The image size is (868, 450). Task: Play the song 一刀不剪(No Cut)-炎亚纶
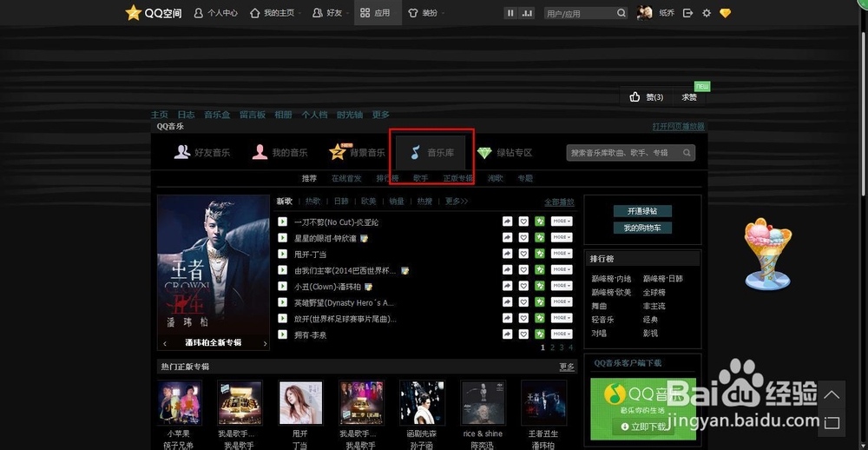[x=282, y=222]
